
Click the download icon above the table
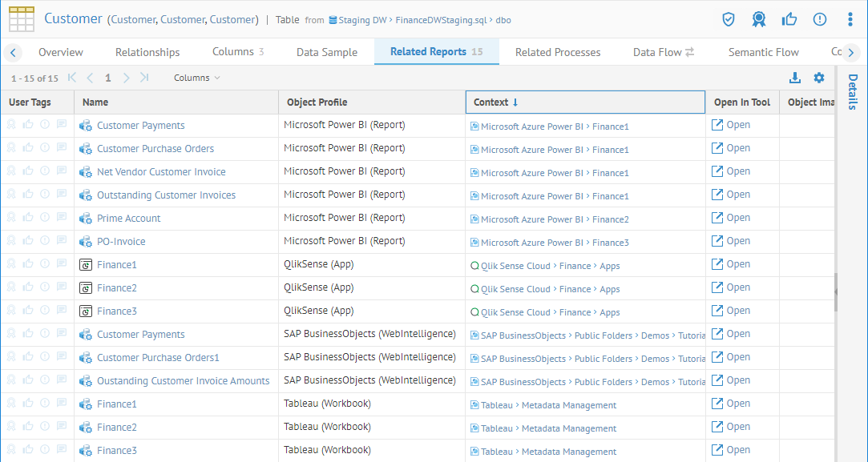click(795, 78)
